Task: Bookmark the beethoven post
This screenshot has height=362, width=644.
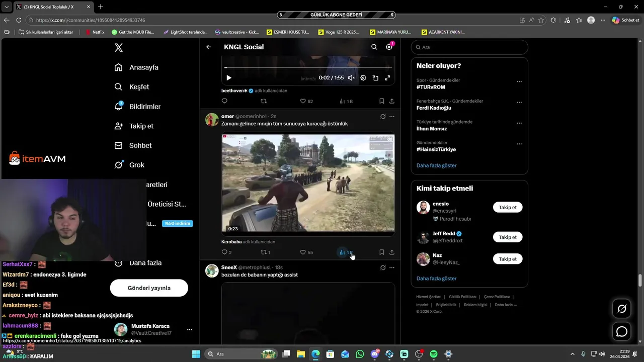Action: (382, 101)
